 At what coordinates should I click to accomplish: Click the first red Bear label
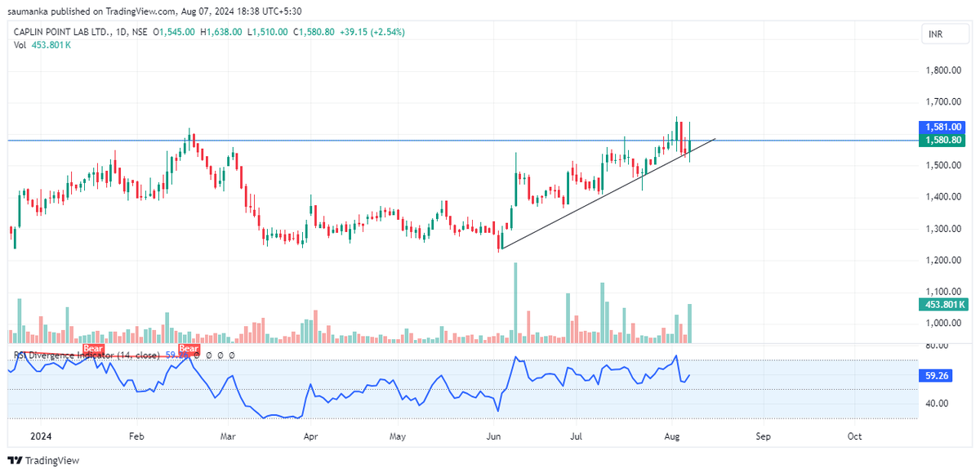tap(92, 349)
